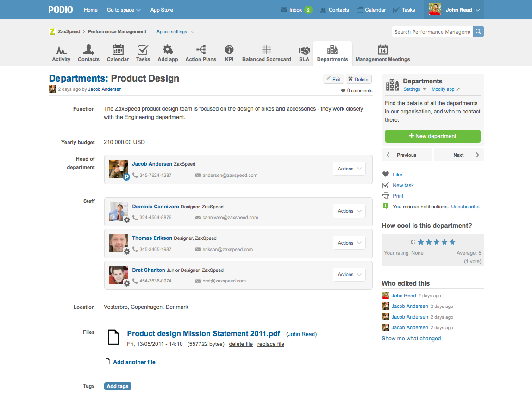Clear your rating with the x icon
Image resolution: width=532 pixels, height=395 pixels.
coord(413,242)
